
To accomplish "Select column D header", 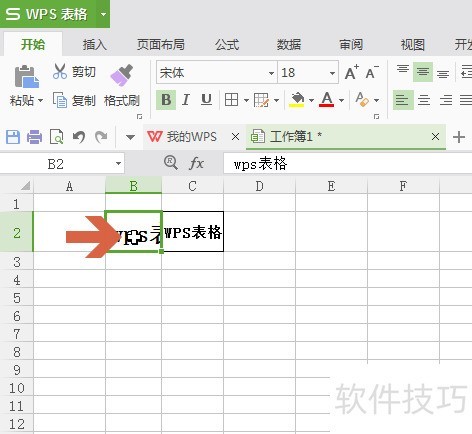I will point(259,186).
